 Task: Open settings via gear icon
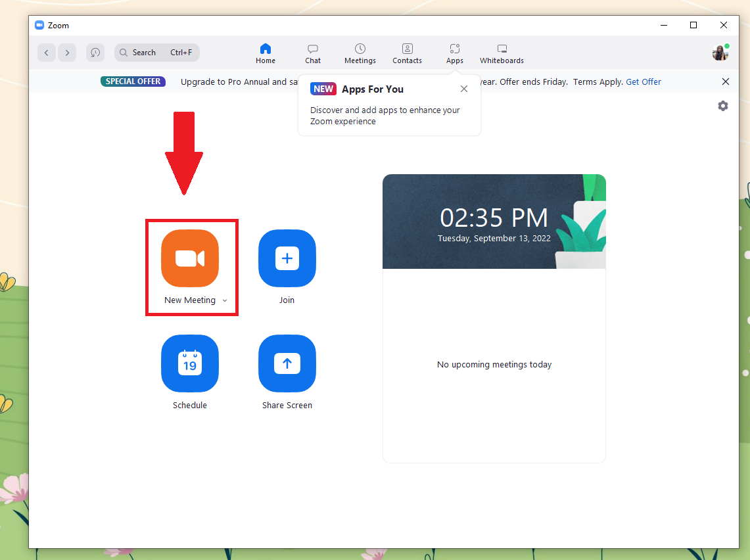click(723, 106)
